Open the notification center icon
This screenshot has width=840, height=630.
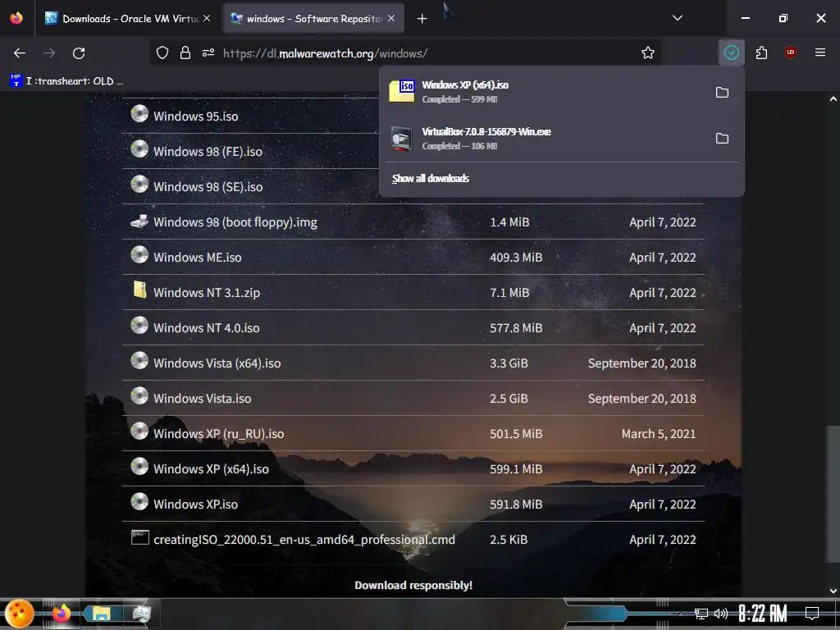pyautogui.click(x=812, y=614)
